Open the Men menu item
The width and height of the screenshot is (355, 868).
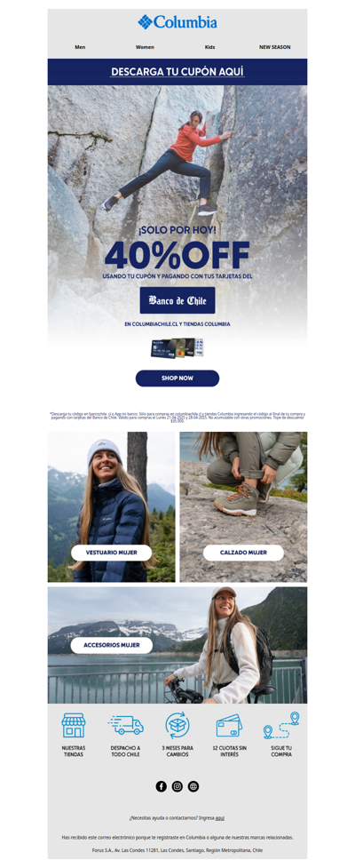(x=80, y=47)
